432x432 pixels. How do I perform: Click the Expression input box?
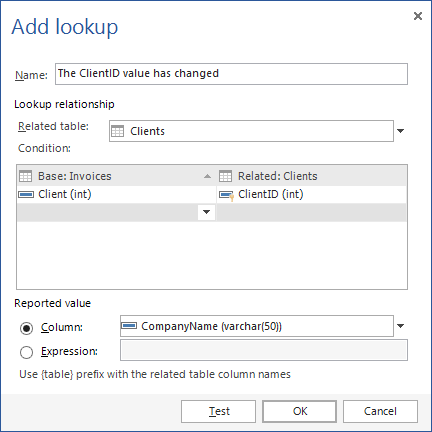point(264,350)
